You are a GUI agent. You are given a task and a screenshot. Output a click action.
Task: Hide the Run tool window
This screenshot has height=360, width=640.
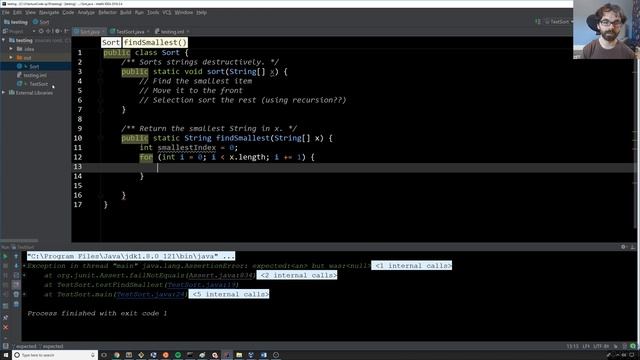point(633,247)
